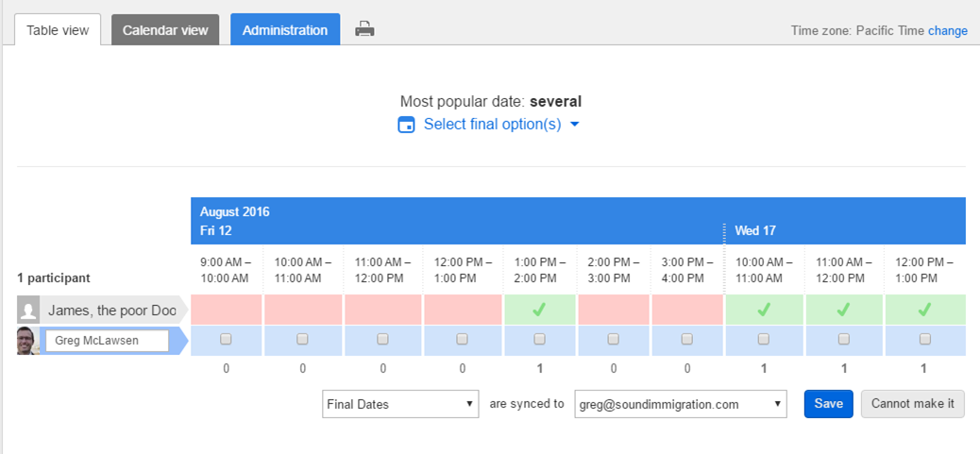The image size is (980, 454).
Task: Check the Fri 3:00 PM – 4:00 PM box
Action: 687,339
